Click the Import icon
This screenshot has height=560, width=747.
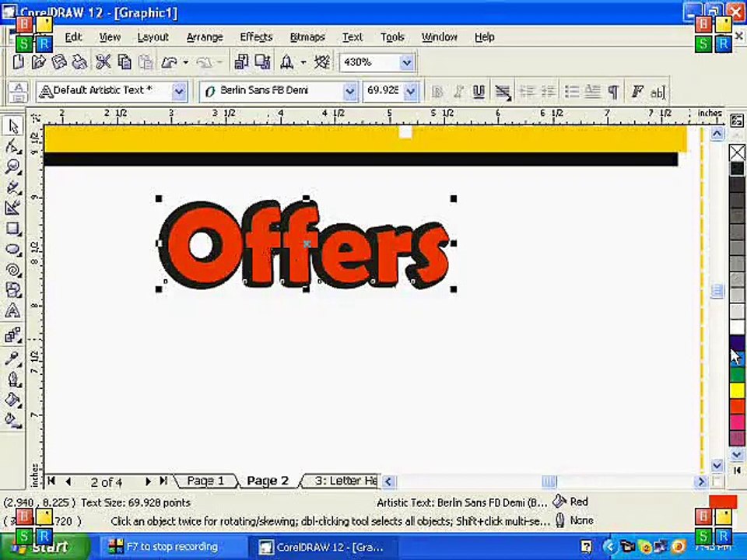pyautogui.click(x=242, y=62)
